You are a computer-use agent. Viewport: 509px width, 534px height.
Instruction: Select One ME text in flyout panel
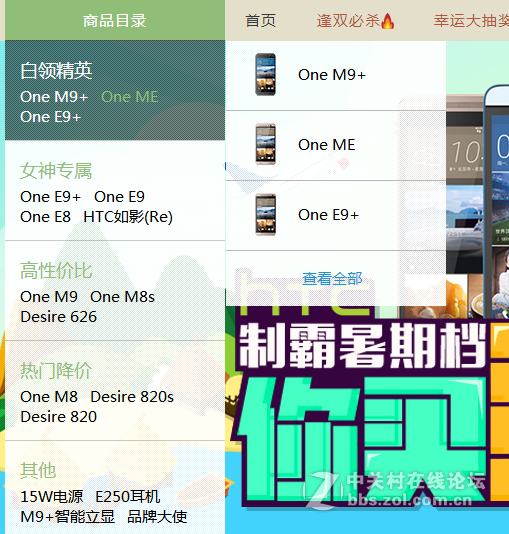point(327,145)
